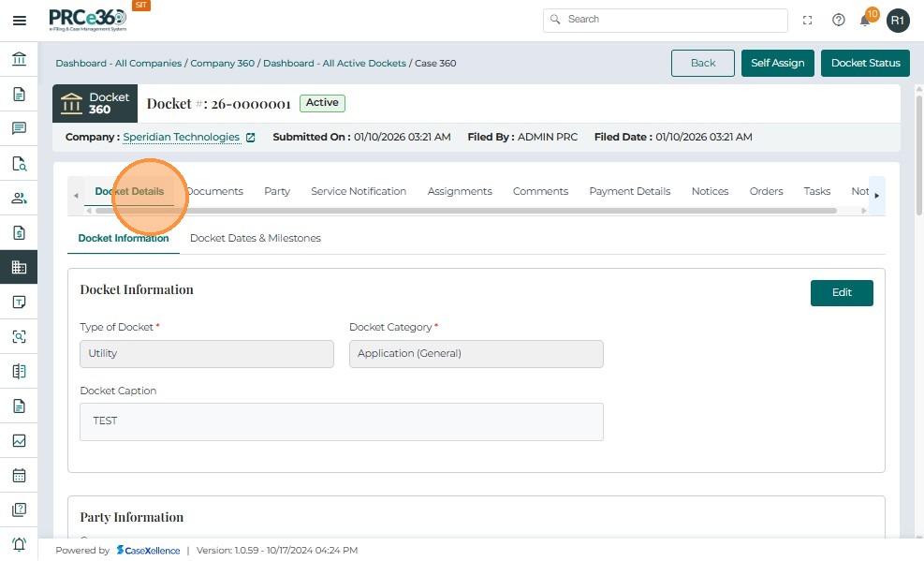
Task: Click the calendar icon in sidebar
Action: tap(19, 475)
